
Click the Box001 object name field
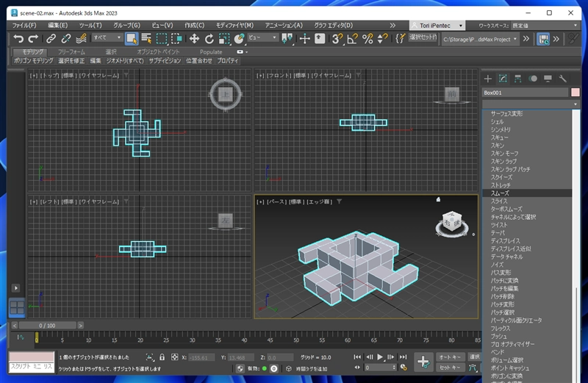525,93
